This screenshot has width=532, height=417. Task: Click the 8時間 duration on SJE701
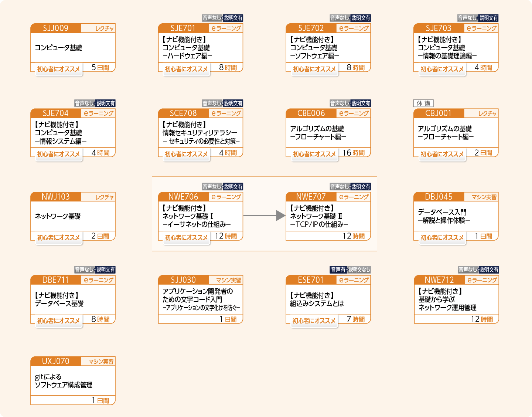point(228,68)
